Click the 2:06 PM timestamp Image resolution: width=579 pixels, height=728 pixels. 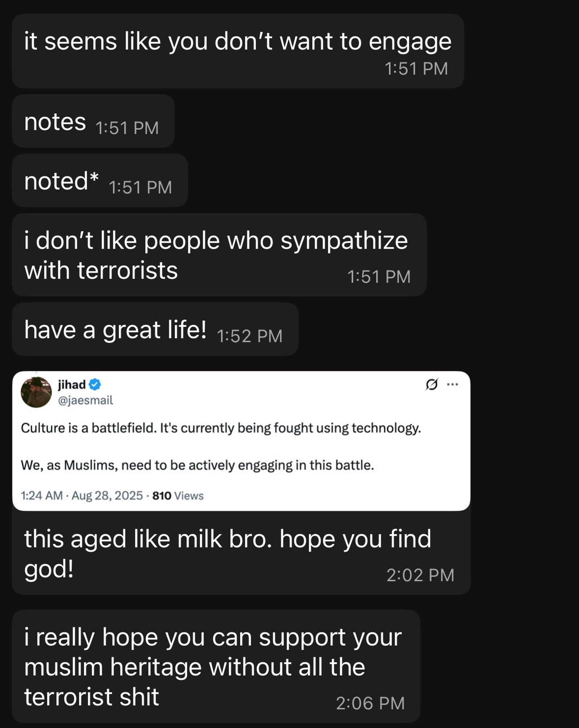point(370,703)
